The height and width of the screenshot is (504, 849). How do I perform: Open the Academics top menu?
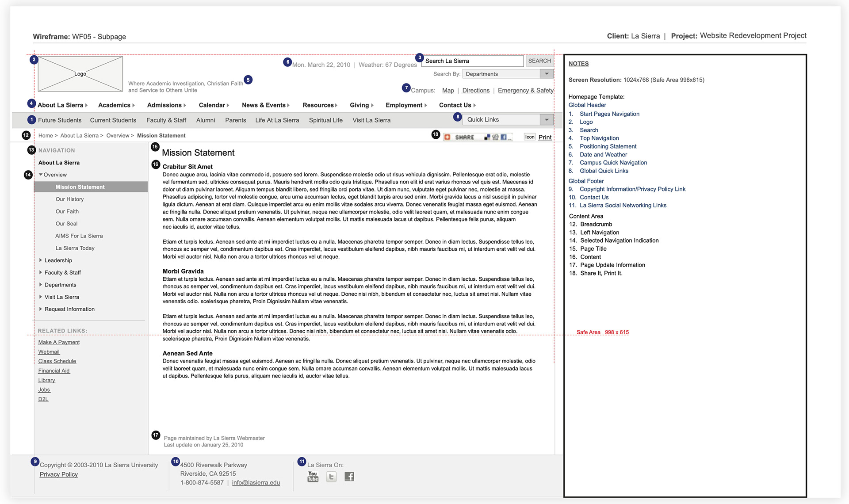pyautogui.click(x=116, y=105)
